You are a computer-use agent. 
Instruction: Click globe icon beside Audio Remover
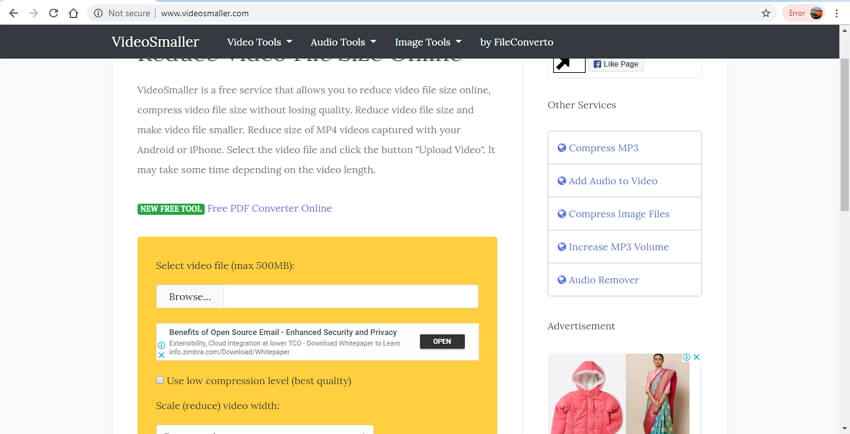click(562, 280)
